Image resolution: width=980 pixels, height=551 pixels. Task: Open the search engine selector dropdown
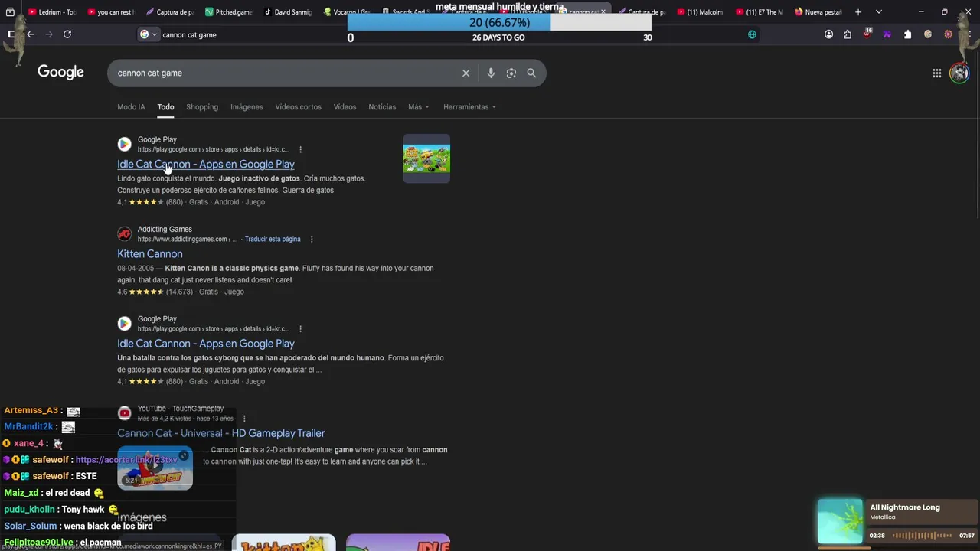[149, 34]
